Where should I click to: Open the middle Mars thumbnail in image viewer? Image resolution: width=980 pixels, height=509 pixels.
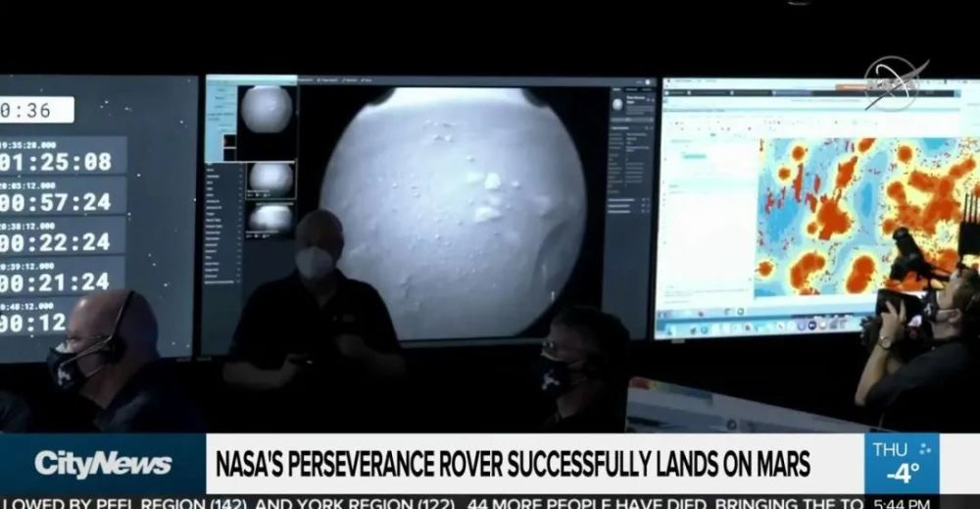click(270, 178)
